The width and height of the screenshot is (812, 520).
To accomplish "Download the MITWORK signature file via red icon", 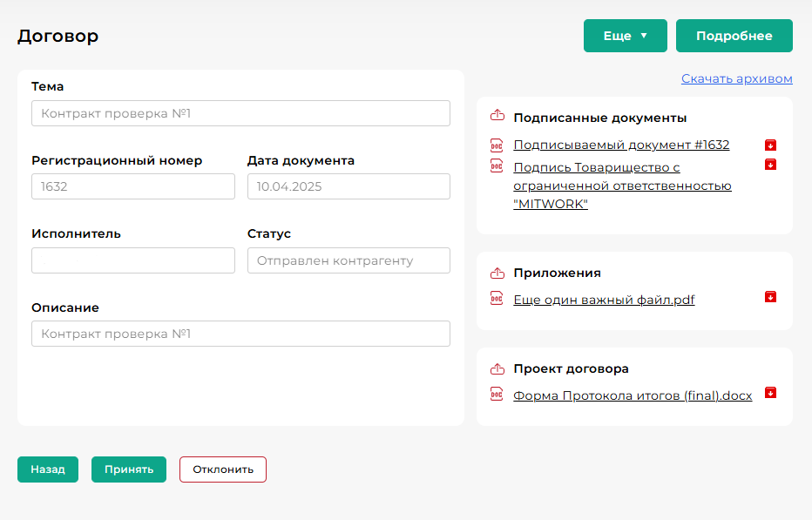I will [770, 165].
